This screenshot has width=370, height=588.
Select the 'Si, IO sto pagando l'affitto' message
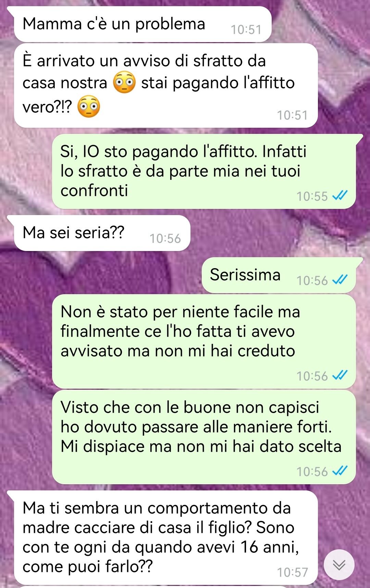pos(204,171)
